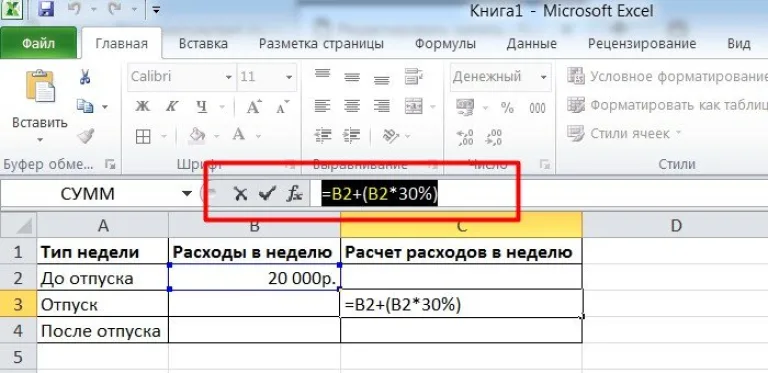768x373 pixels.
Task: Open the Данные tab
Action: point(531,44)
